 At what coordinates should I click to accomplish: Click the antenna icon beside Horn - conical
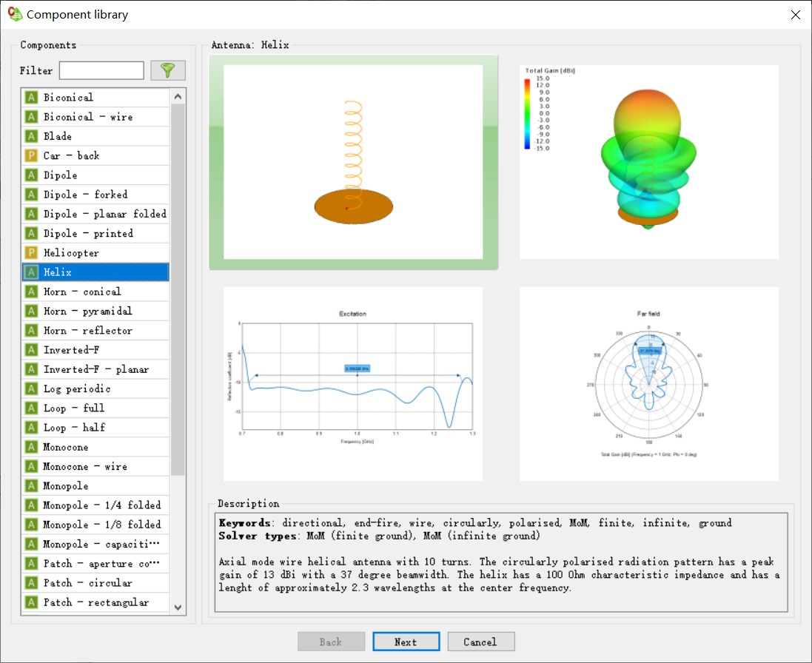[x=32, y=292]
